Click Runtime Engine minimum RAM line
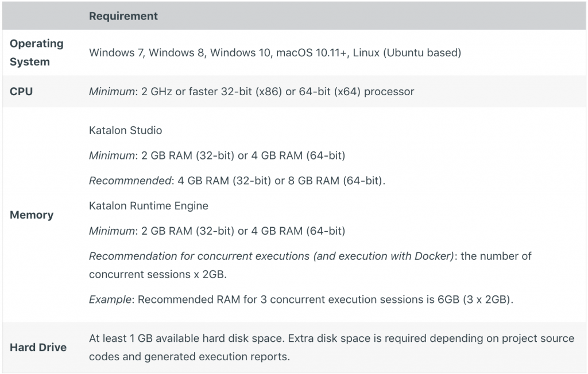 click(x=216, y=231)
